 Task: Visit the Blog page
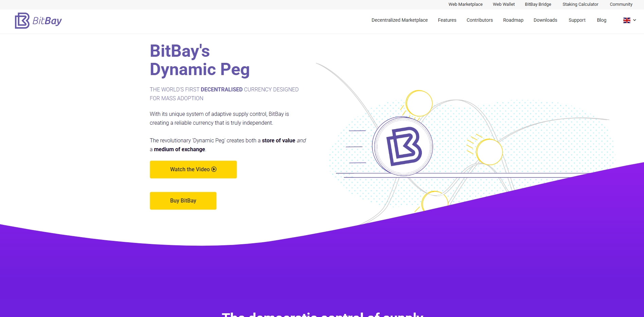point(601,20)
